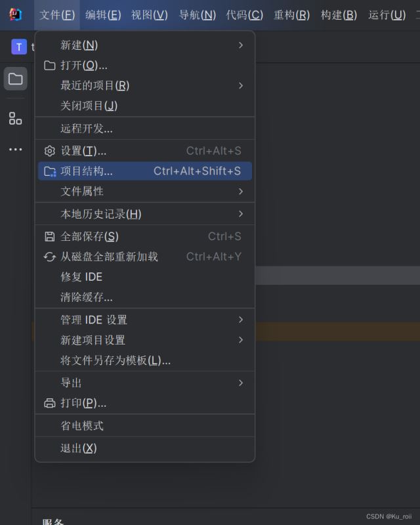Open the 编辑(E) menu in menu bar
Screen dimensions: 420x525
click(x=103, y=14)
